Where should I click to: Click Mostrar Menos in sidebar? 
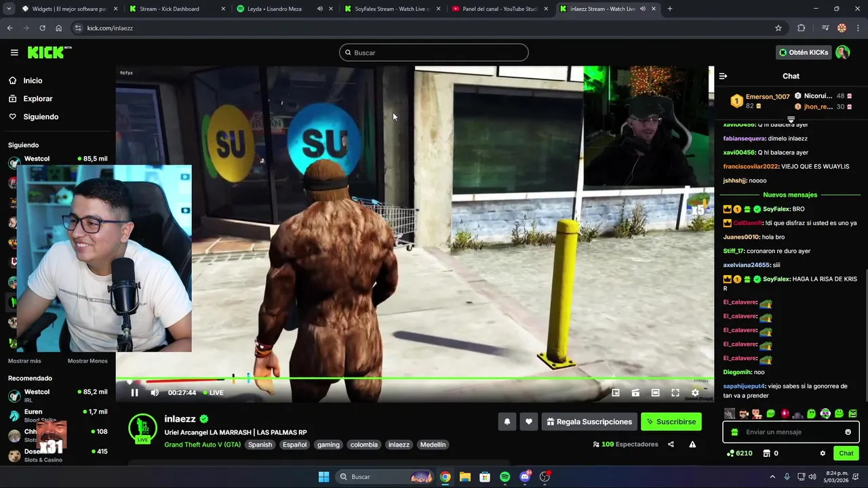click(x=87, y=361)
